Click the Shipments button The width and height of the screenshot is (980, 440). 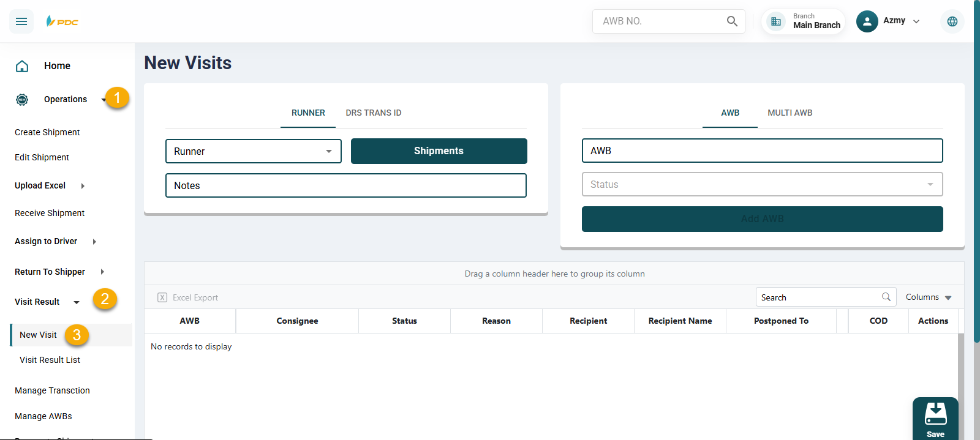click(439, 151)
